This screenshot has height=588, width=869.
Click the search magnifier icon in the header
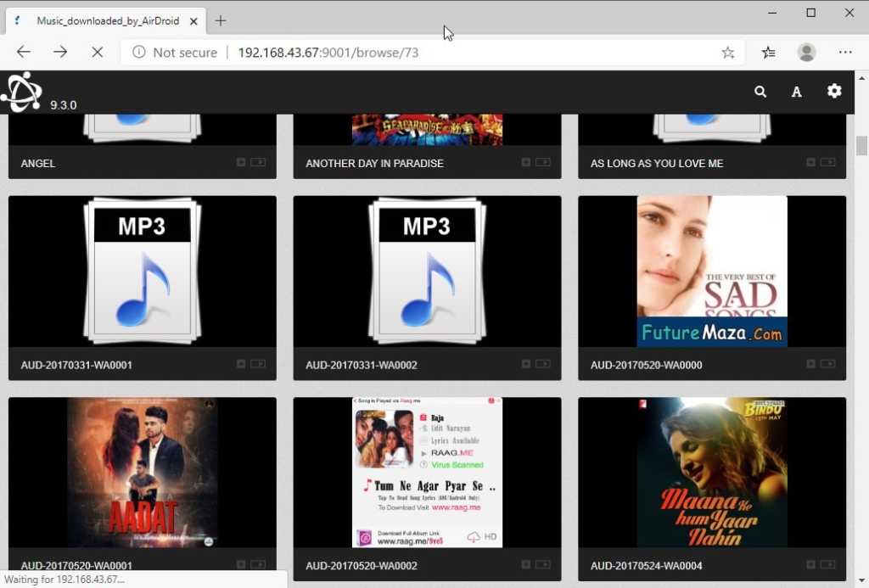(760, 92)
